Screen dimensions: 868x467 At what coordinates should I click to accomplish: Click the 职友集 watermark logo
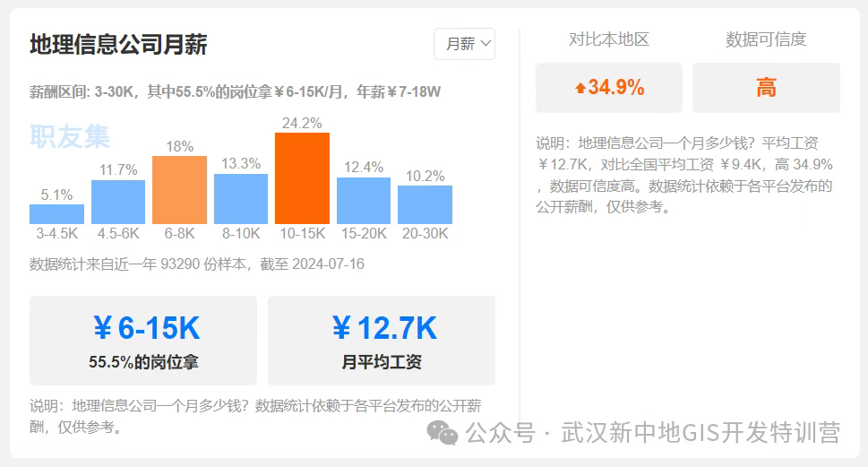coord(70,136)
